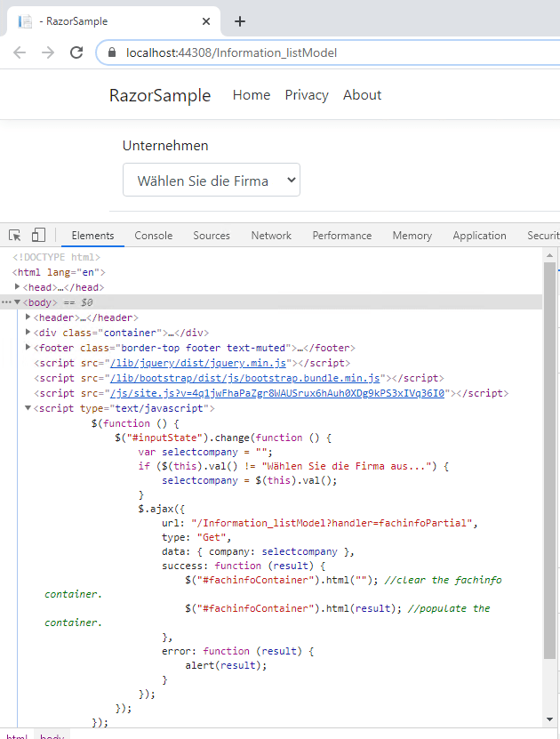Click the "#inputState" change code line
560x739 pixels.
tap(223, 438)
